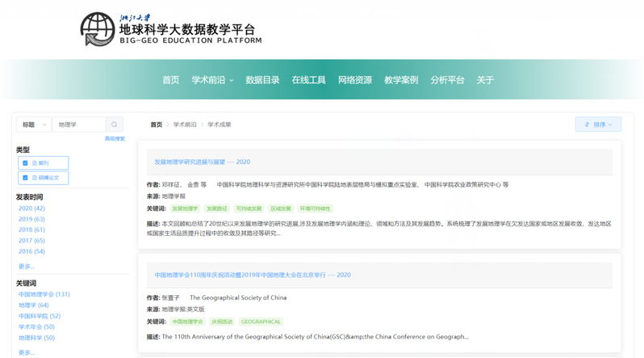Click the 可持续发展 keyword tag

coord(249,208)
